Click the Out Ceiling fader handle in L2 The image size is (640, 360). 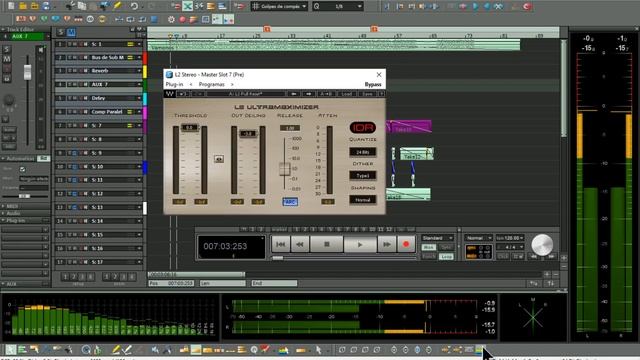[x=248, y=133]
